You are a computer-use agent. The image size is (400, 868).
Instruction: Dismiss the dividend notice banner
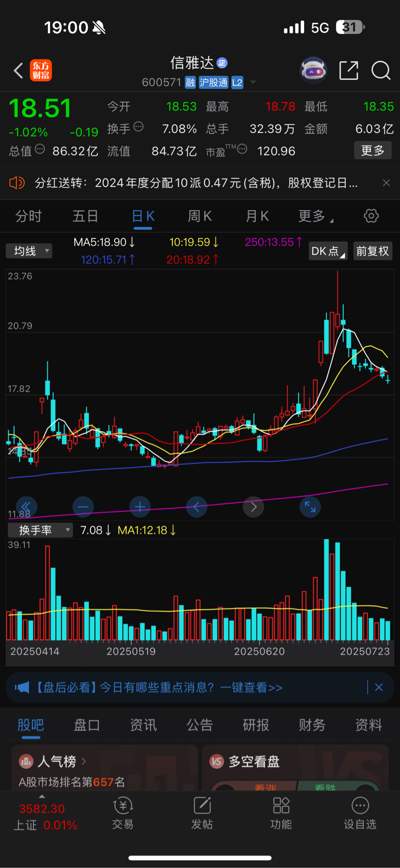(386, 183)
